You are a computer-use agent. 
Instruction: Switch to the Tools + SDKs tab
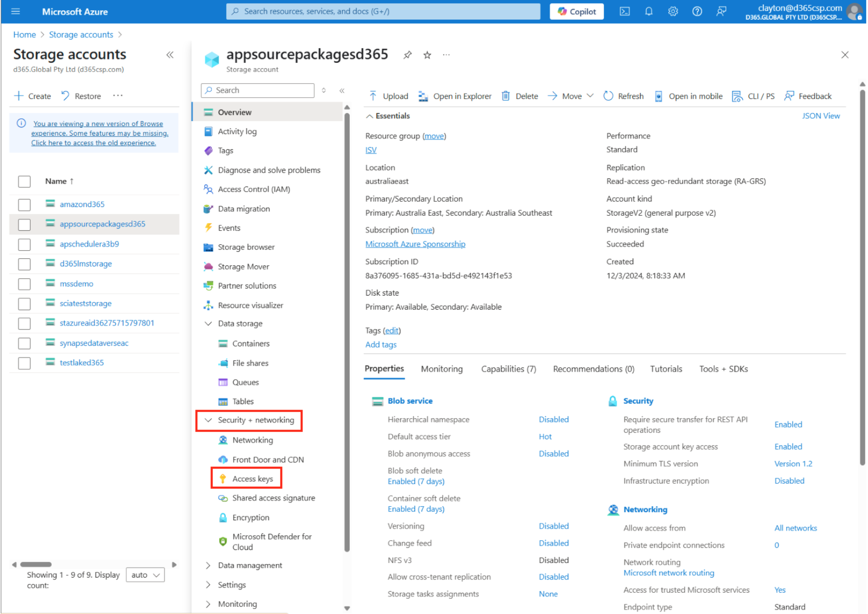(723, 369)
